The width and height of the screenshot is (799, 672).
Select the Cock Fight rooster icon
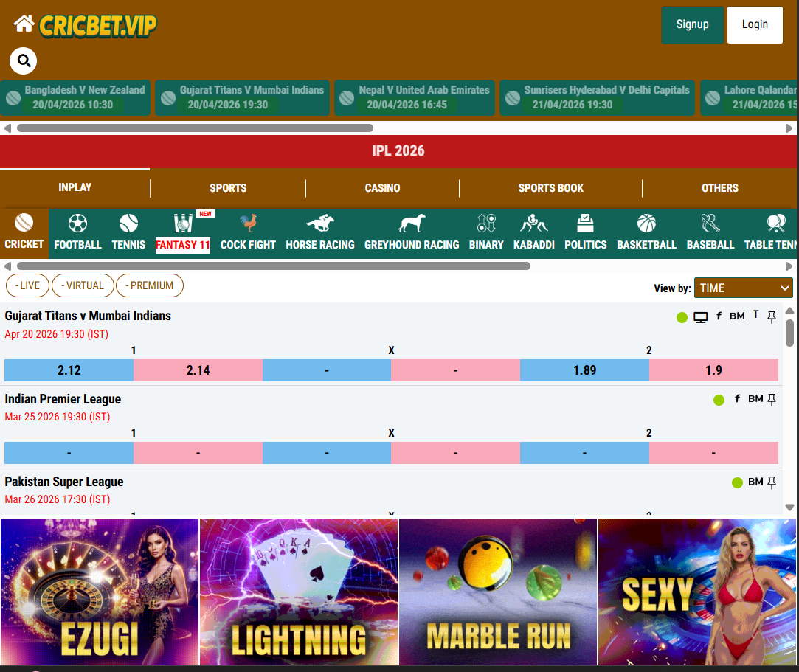click(x=248, y=224)
